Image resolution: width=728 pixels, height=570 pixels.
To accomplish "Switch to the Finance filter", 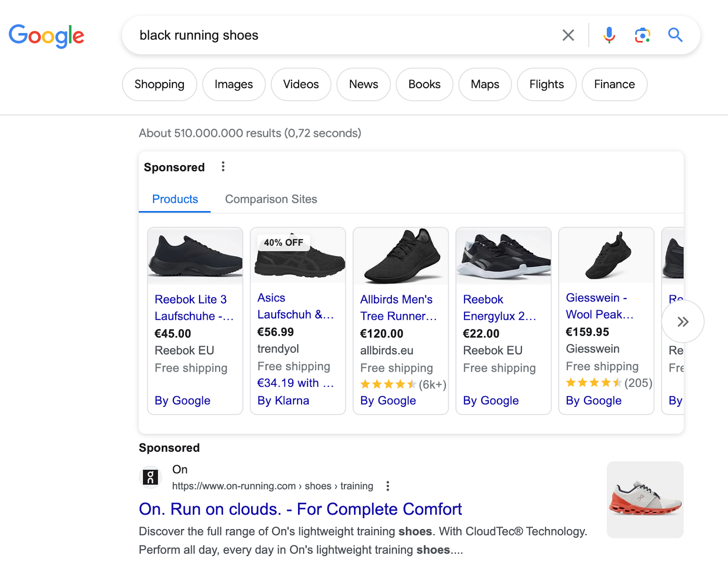I will point(614,84).
